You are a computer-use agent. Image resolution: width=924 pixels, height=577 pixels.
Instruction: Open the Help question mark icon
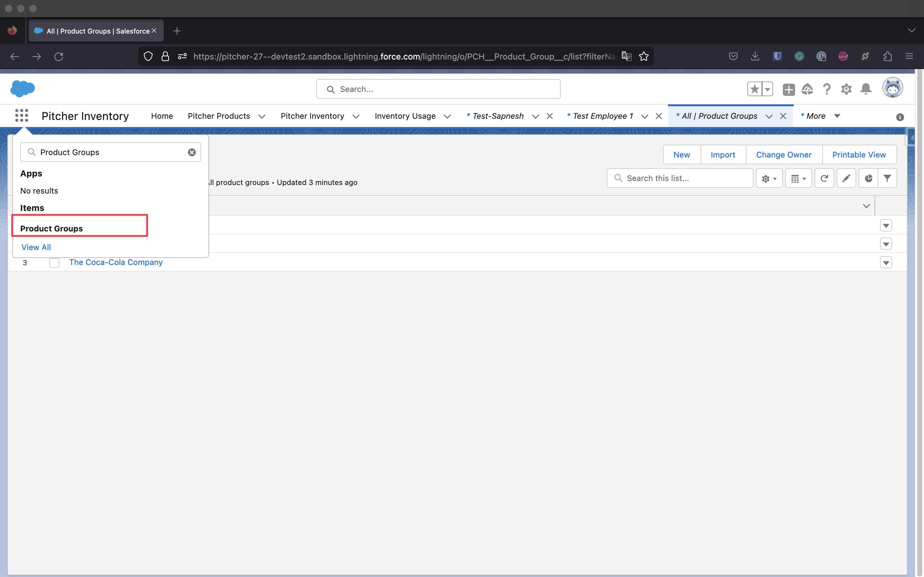pos(827,89)
